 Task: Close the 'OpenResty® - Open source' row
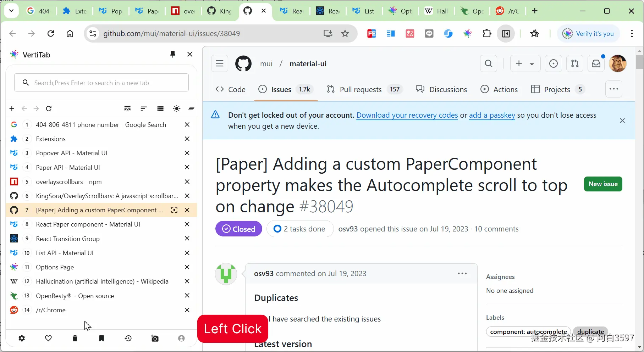coord(187,295)
